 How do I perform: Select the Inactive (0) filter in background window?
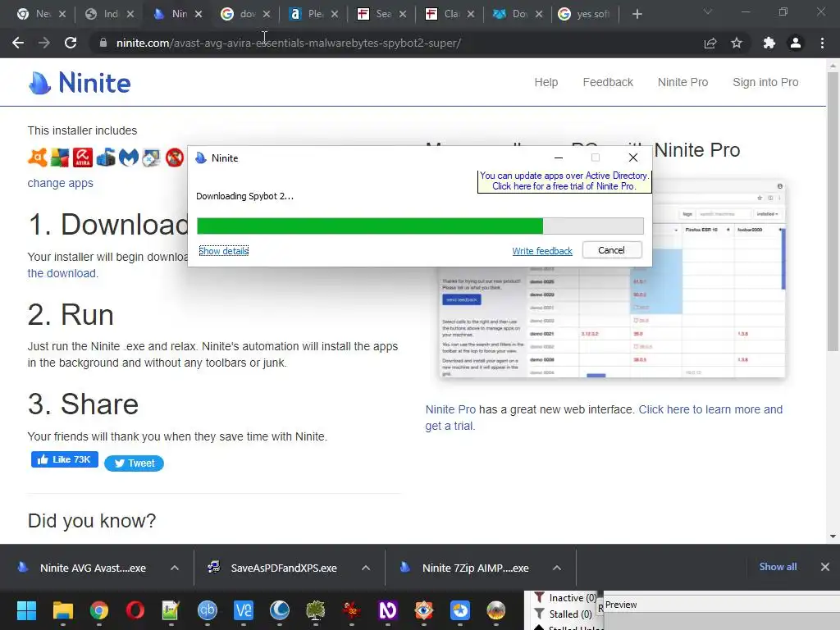(565, 598)
